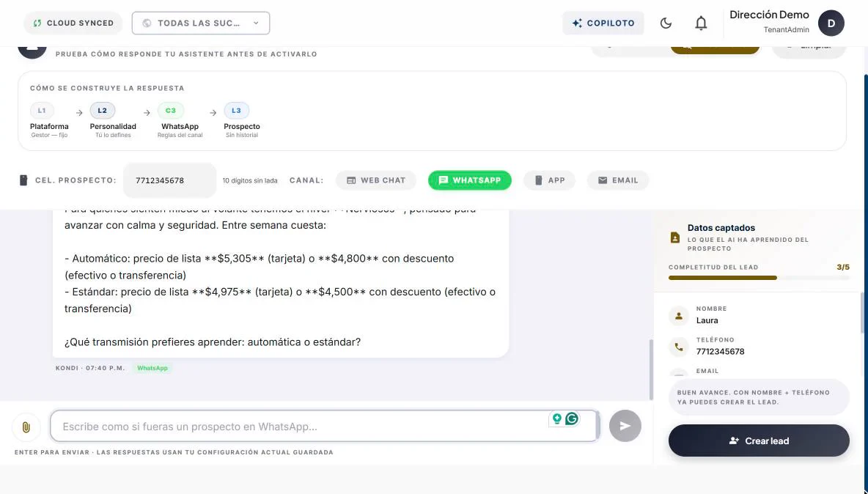Click the WhatsApp tag under the message
868x494 pixels.
coord(152,368)
